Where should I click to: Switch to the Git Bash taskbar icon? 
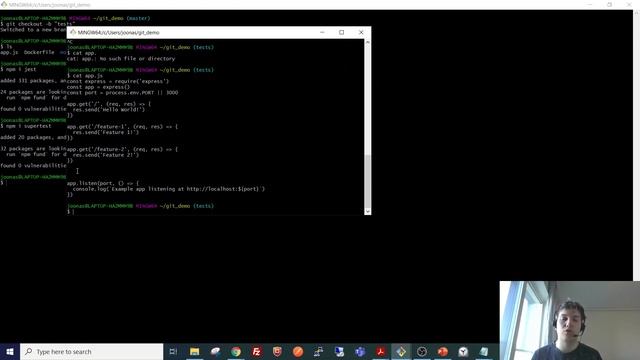click(401, 351)
